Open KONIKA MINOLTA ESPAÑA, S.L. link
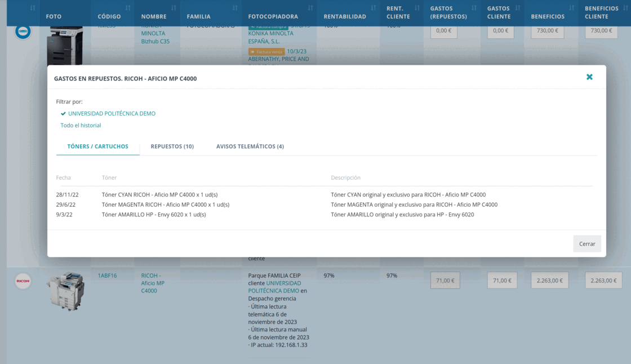631x364 pixels. tap(270, 37)
